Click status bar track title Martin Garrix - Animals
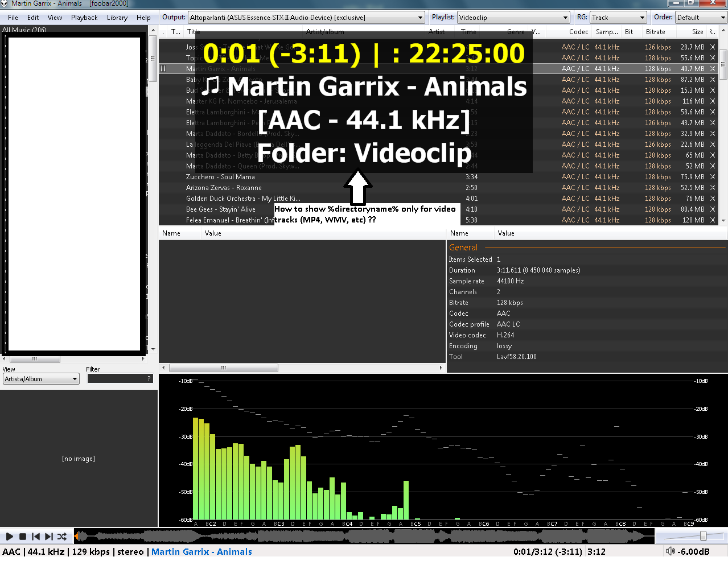 pos(201,551)
